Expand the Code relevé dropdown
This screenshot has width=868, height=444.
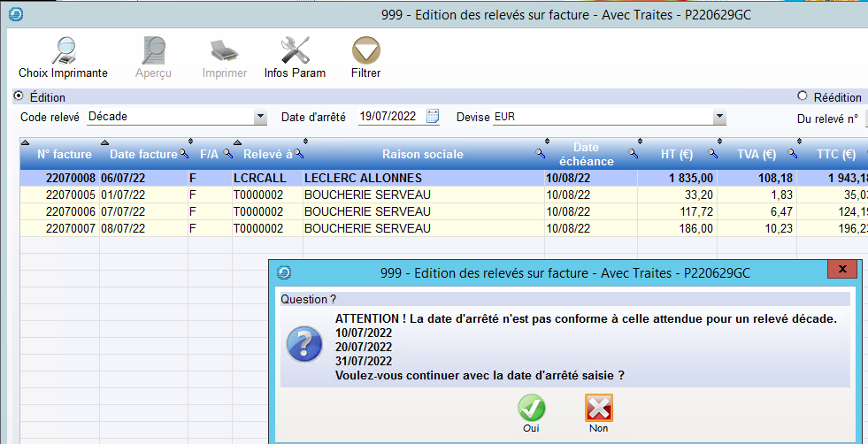[260, 117]
